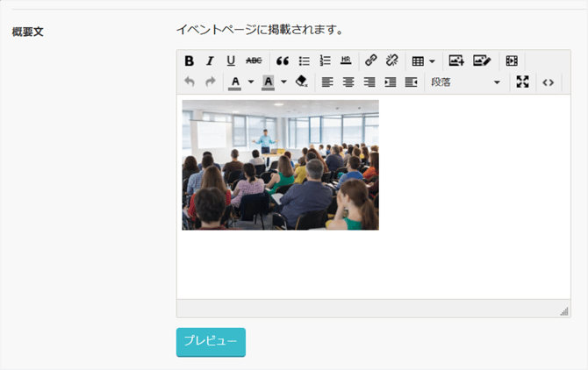The image size is (588, 370).
Task: Clear formatting with the eraser
Action: click(302, 82)
